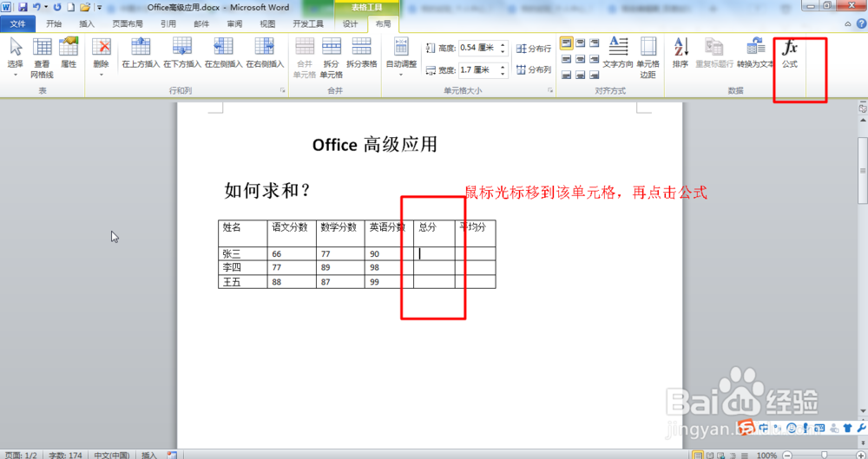Viewport: 868px width, 459px height.
Task: Click 拆分单元格 split cells
Action: [x=331, y=57]
